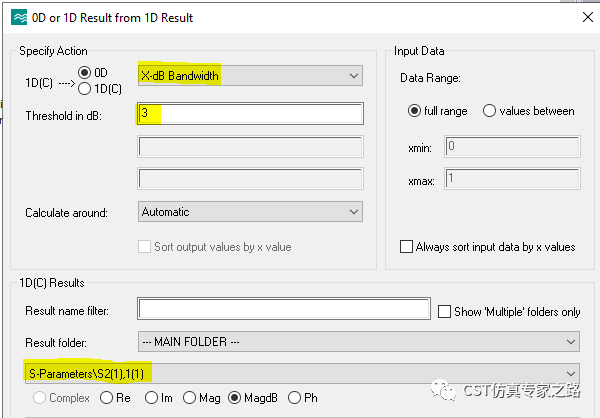Click the xmin input field
The width and height of the screenshot is (600, 418).
pyautogui.click(x=512, y=146)
